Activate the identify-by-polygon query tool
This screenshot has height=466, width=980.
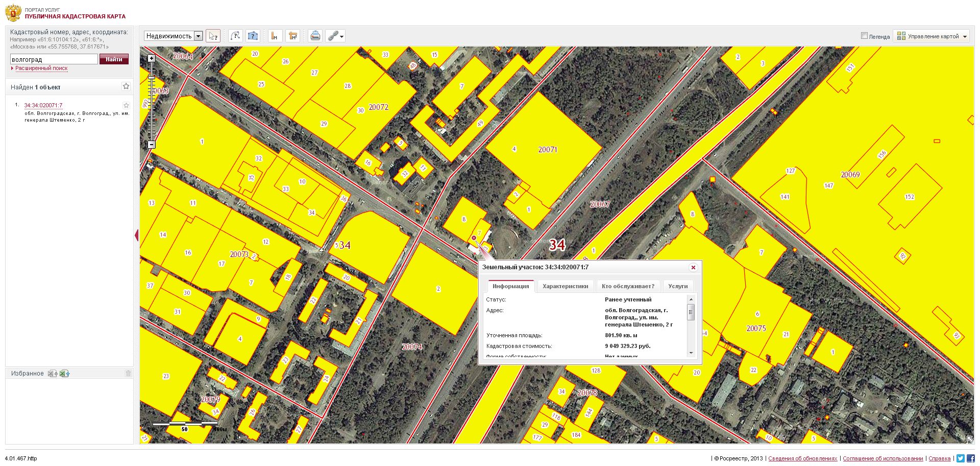[253, 36]
